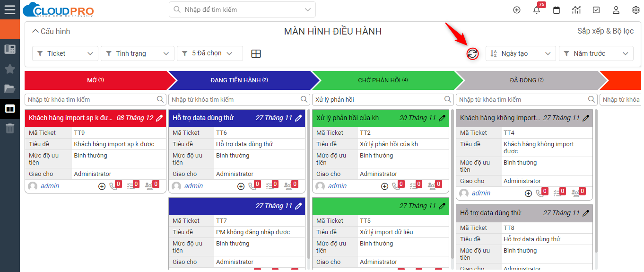The image size is (644, 272).
Task: Edit the Hỗ trợ data dùng thử TT6 card
Action: [298, 118]
